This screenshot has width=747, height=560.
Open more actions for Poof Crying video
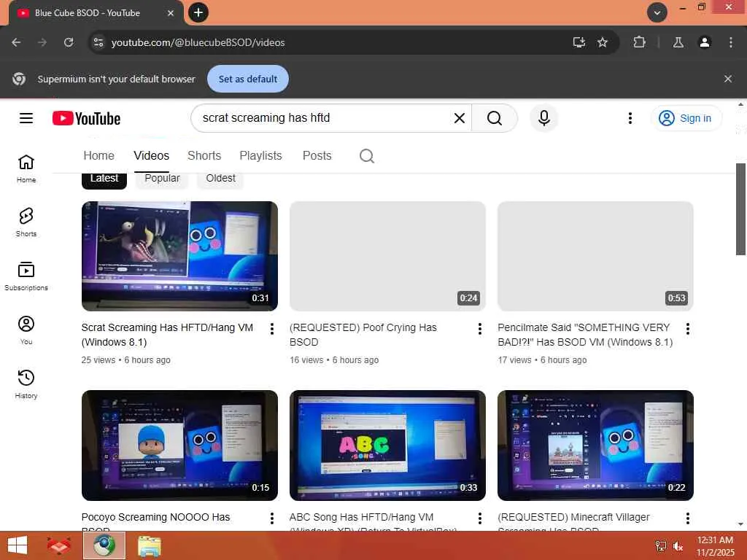pyautogui.click(x=480, y=329)
